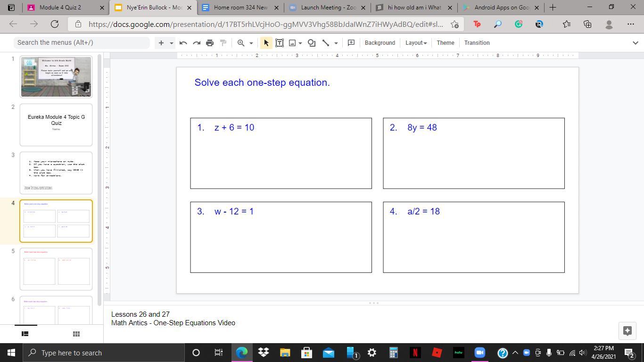Click the Background button
Image resolution: width=644 pixels, height=362 pixels.
[x=380, y=43]
